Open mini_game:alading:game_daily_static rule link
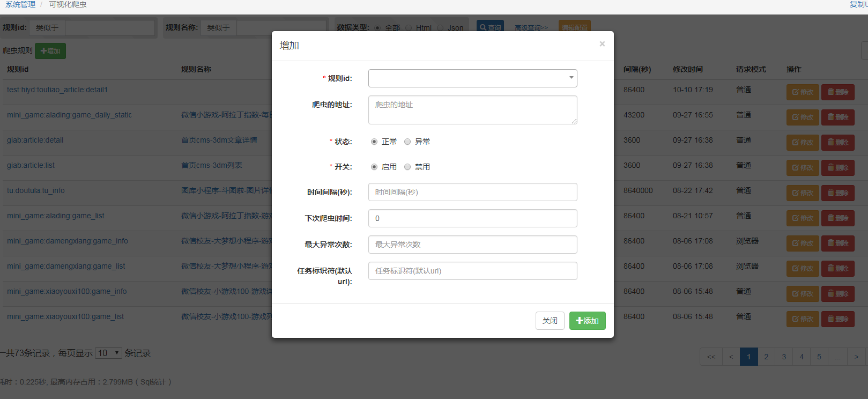 tap(69, 115)
